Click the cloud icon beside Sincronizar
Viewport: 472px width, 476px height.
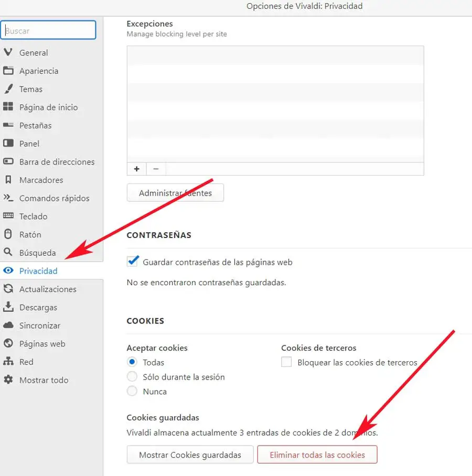click(x=8, y=325)
